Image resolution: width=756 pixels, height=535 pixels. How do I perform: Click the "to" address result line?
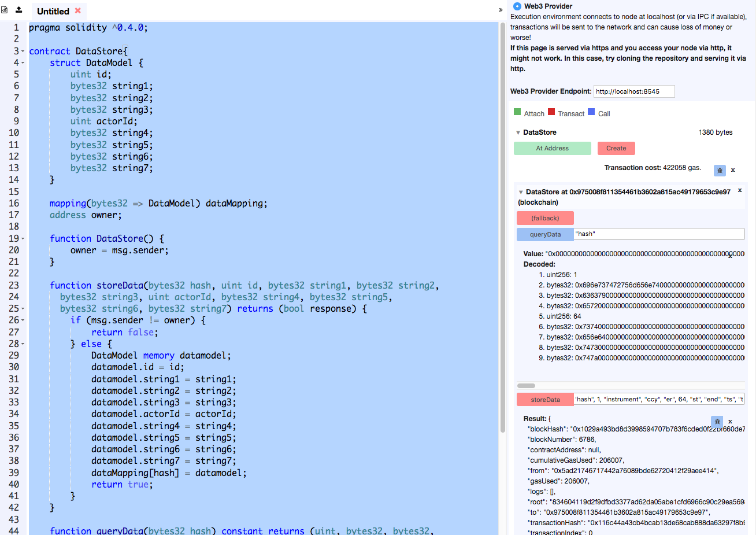(618, 512)
